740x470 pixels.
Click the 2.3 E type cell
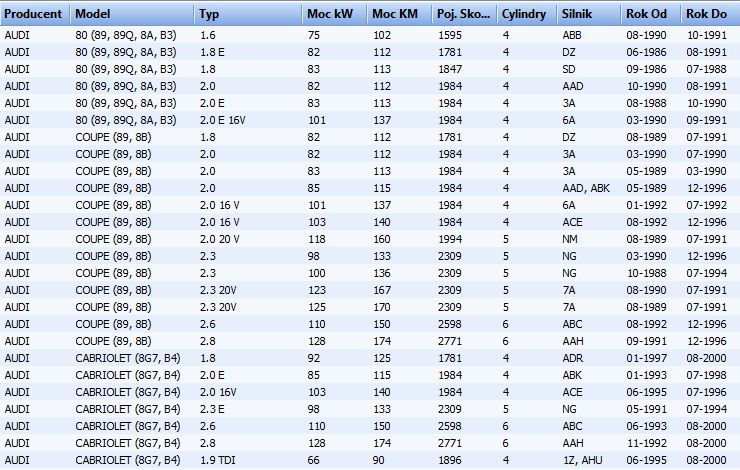click(212, 409)
